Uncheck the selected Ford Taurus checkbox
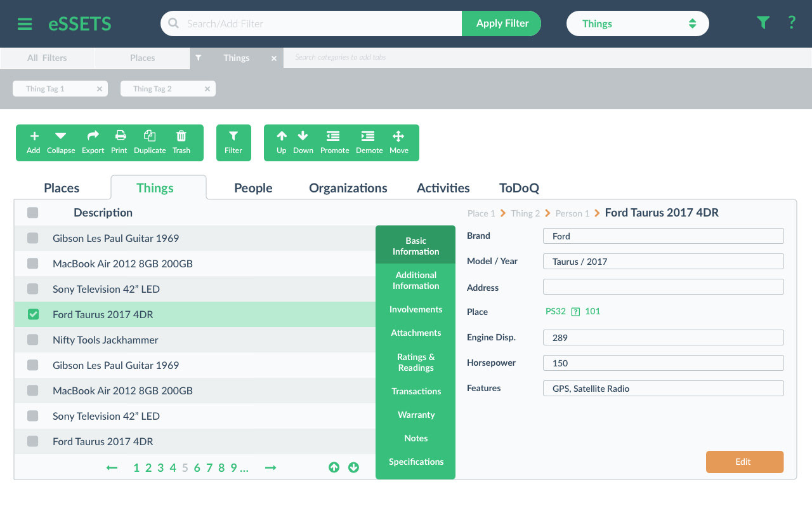Screen dimensions: 812x508 (x=33, y=314)
